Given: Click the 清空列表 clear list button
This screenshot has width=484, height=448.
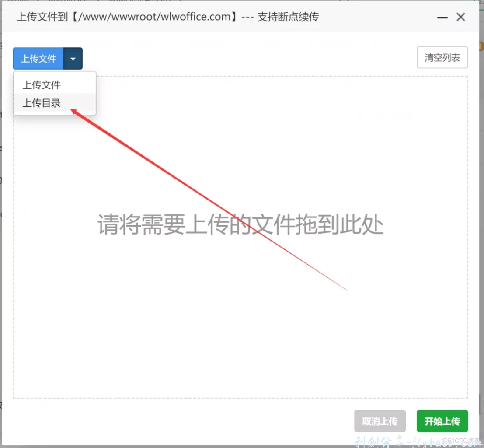Looking at the screenshot, I should coord(442,57).
